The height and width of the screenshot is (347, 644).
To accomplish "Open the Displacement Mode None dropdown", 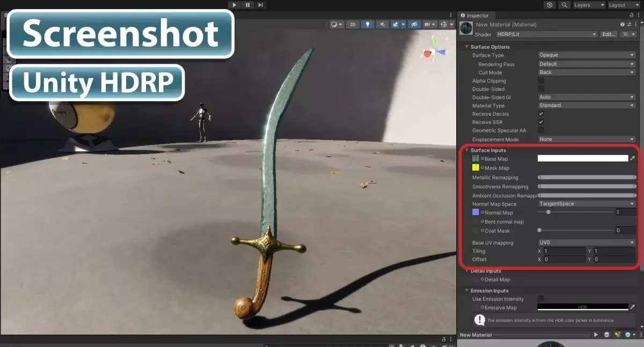I will pos(587,139).
